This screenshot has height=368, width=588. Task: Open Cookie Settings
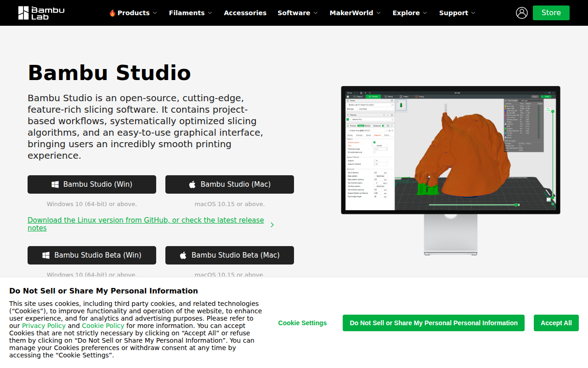point(302,323)
